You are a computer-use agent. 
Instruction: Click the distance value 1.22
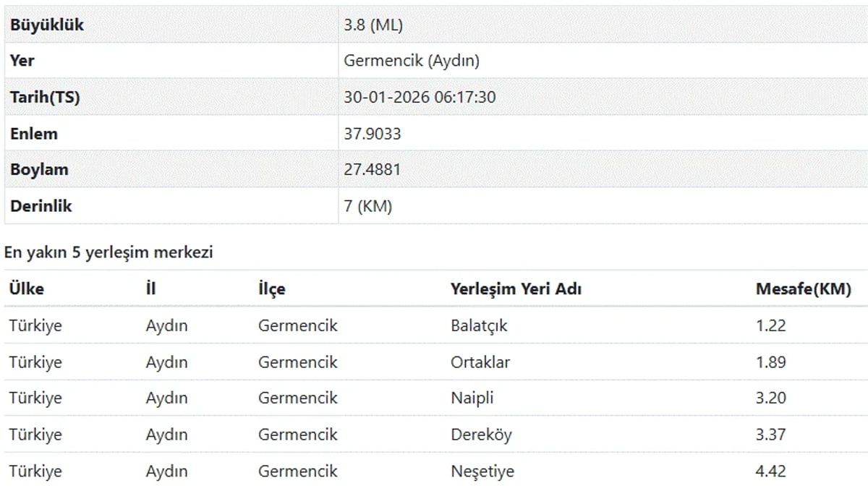point(770,326)
